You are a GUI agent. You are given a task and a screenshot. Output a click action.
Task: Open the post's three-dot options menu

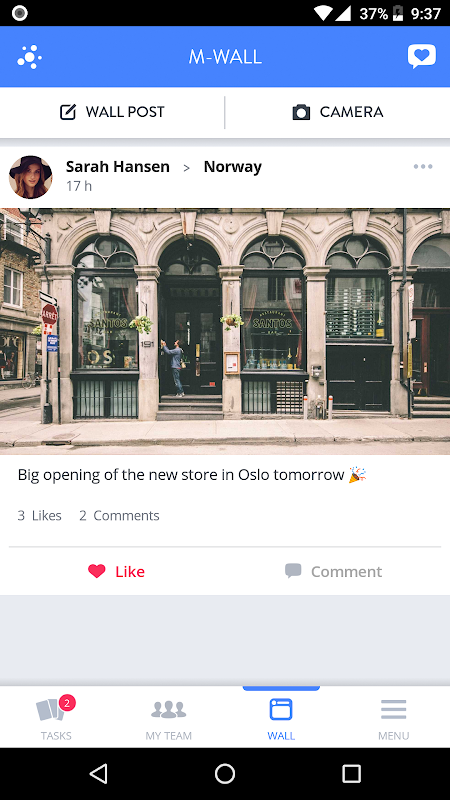[423, 167]
